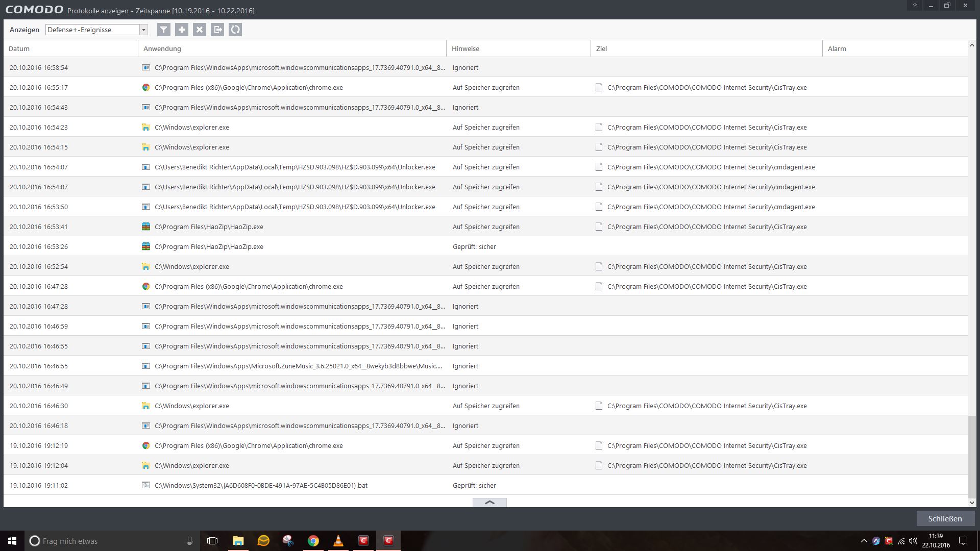Click the X clear toolbar icon
This screenshot has width=980, height=551.
coord(200,30)
